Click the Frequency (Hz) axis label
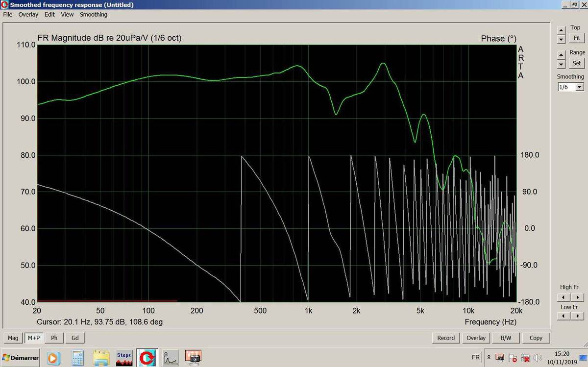 point(490,322)
